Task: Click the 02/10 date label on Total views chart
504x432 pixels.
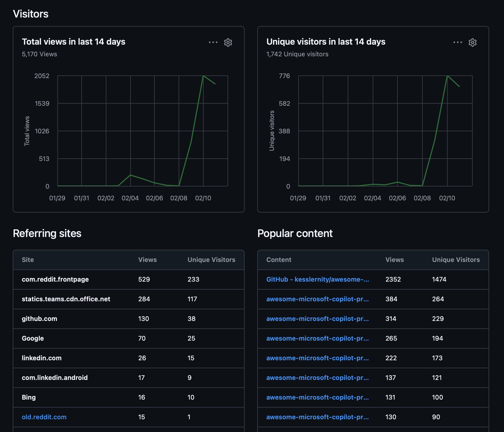Action: coord(203,198)
